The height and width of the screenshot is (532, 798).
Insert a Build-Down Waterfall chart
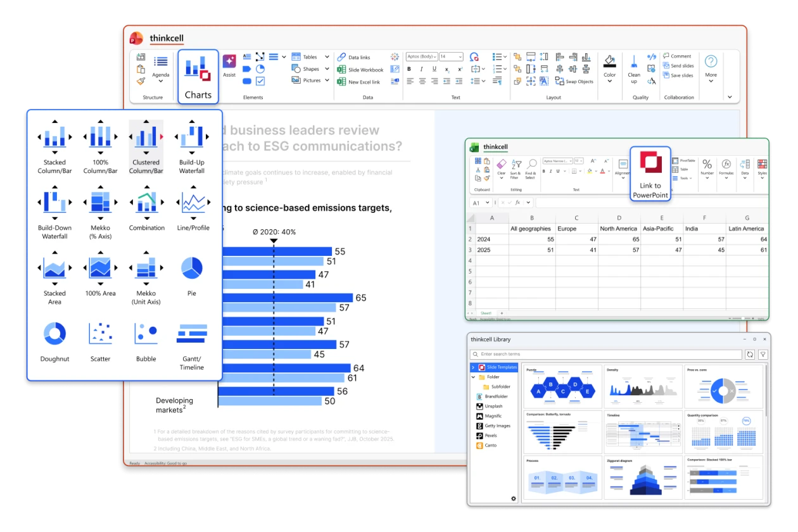click(x=54, y=213)
